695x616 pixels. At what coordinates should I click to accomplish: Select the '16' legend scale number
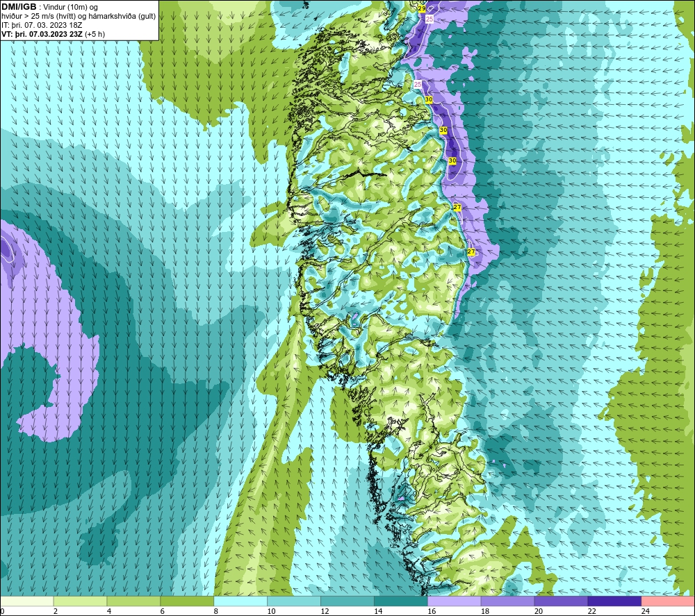click(x=432, y=611)
